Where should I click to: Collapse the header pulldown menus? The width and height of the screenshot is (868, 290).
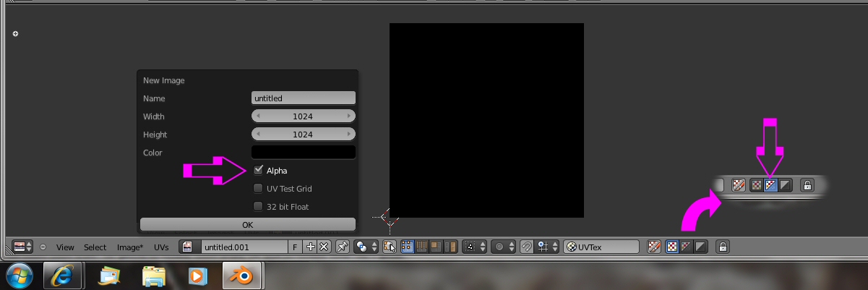[43, 247]
